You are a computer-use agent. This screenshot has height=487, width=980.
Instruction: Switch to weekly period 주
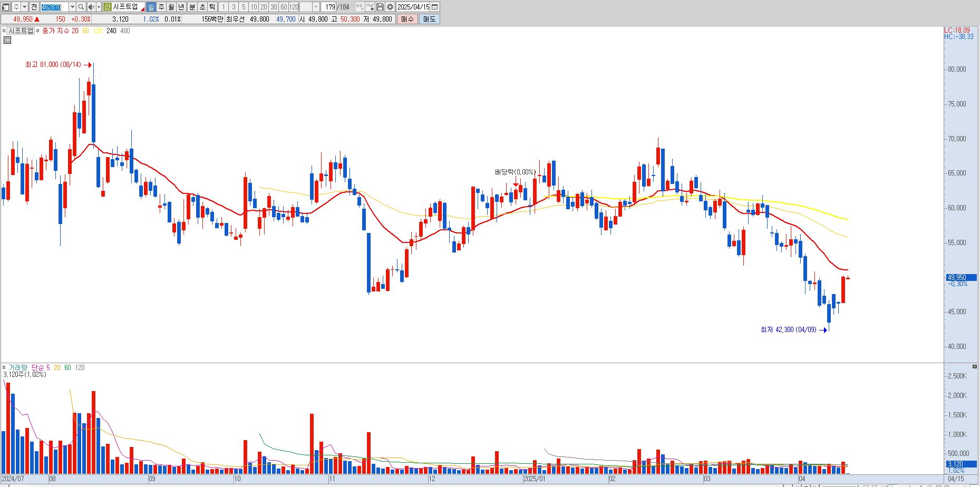point(161,7)
